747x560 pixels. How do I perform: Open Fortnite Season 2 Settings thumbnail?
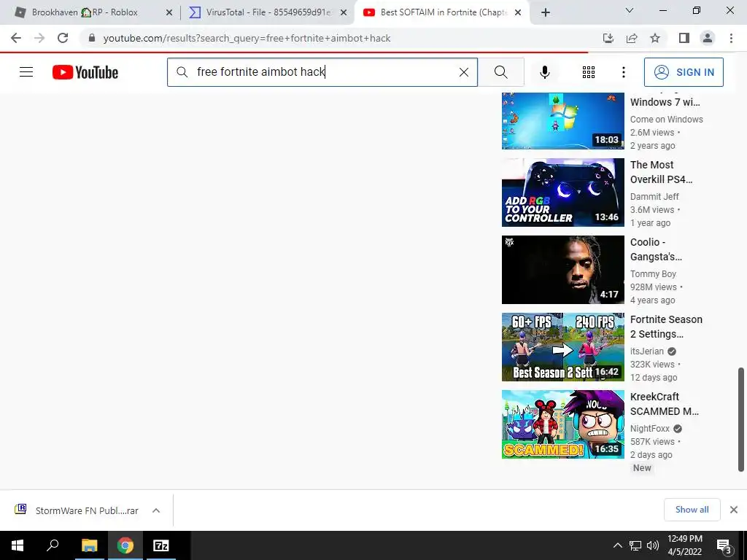pos(562,346)
